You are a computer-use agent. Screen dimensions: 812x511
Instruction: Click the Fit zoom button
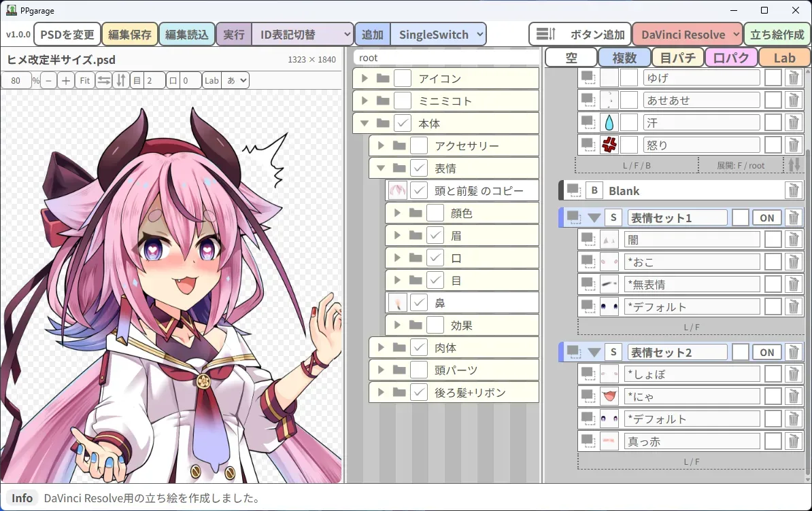(x=84, y=80)
